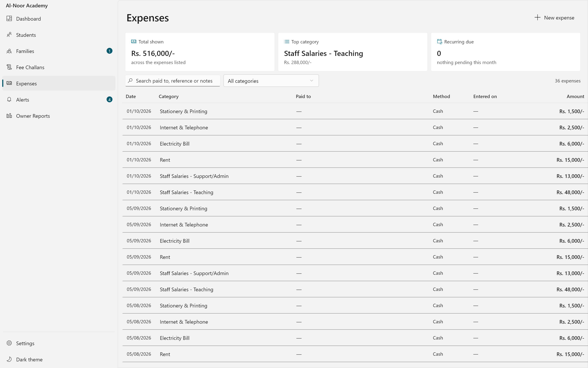The image size is (588, 368).
Task: Sort by the Date column header
Action: click(x=131, y=96)
